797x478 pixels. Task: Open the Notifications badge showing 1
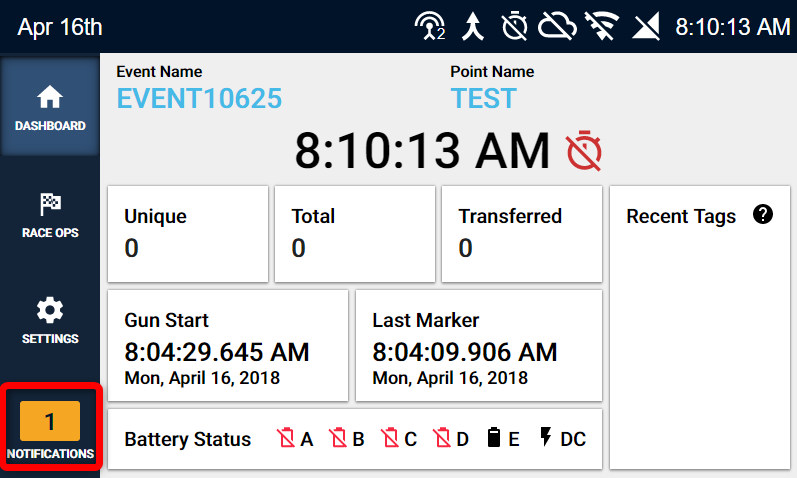(x=50, y=421)
